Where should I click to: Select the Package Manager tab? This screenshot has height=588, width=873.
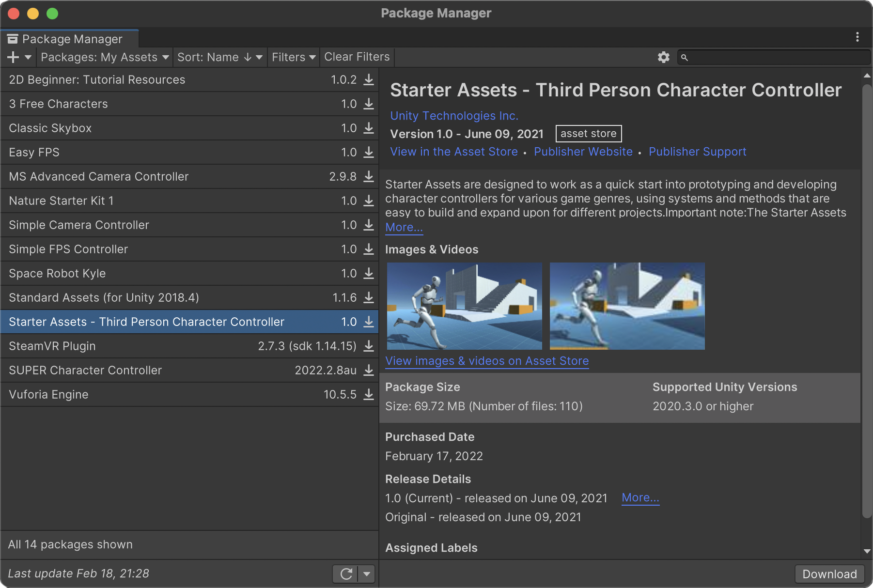pos(71,39)
